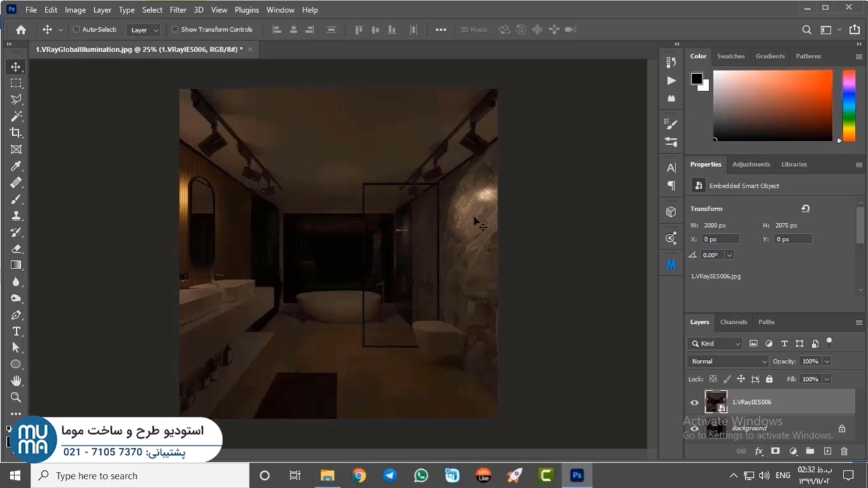868x488 pixels.
Task: Open Telegram from the Windows taskbar
Action: click(x=390, y=476)
